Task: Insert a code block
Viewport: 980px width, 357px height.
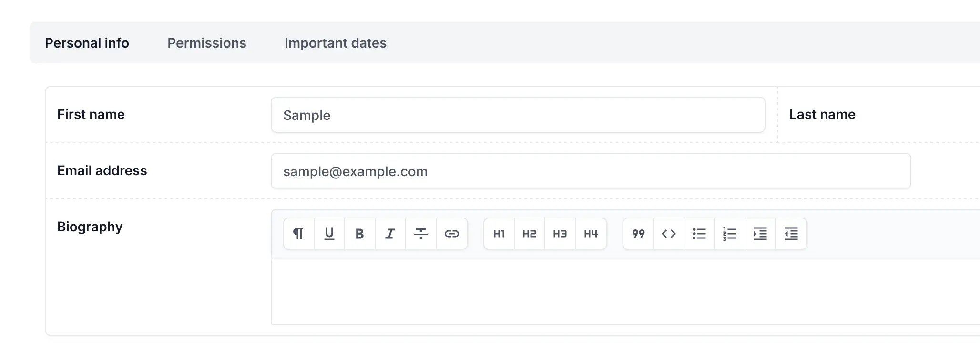Action: click(669, 234)
